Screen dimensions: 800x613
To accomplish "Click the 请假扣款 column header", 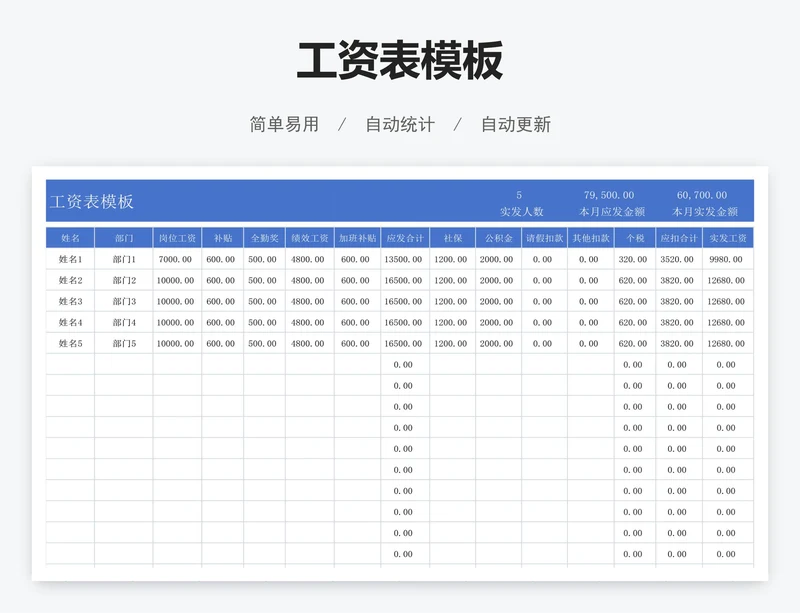I will point(544,238).
